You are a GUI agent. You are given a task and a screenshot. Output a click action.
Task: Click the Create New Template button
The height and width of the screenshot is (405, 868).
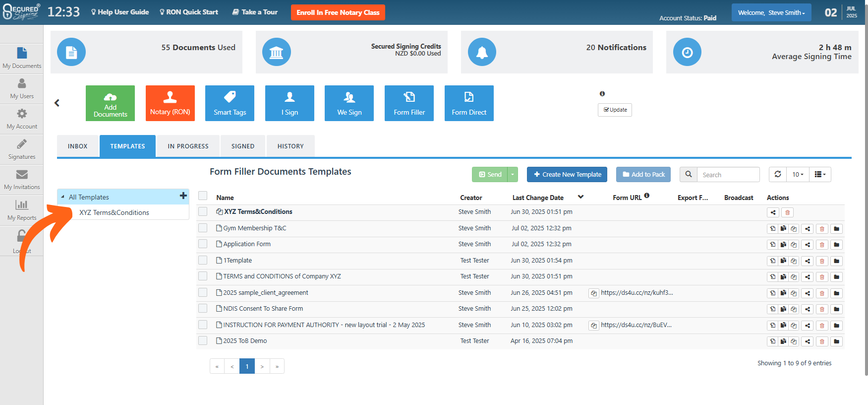click(567, 174)
